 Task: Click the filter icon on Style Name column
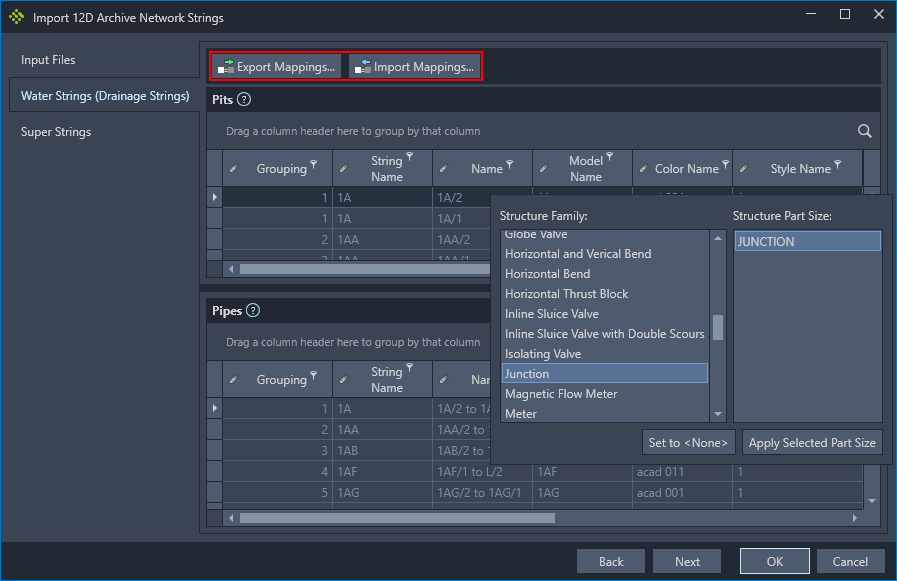click(838, 164)
